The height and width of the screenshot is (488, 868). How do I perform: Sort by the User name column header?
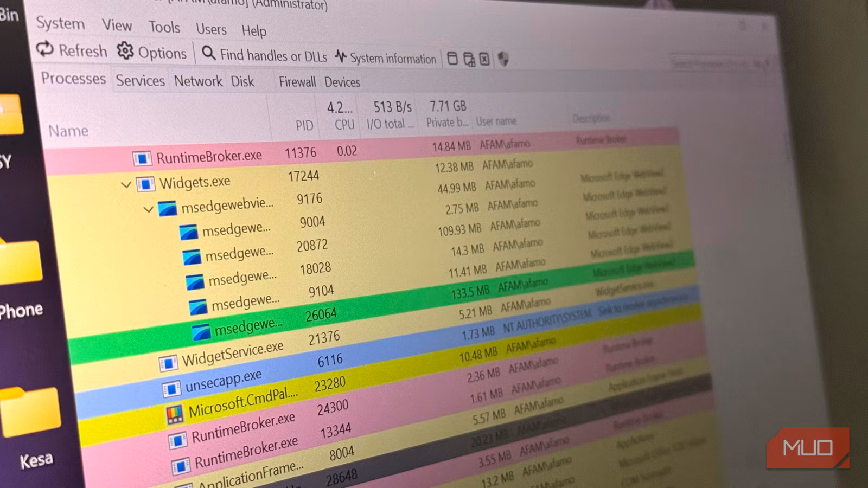[x=496, y=121]
